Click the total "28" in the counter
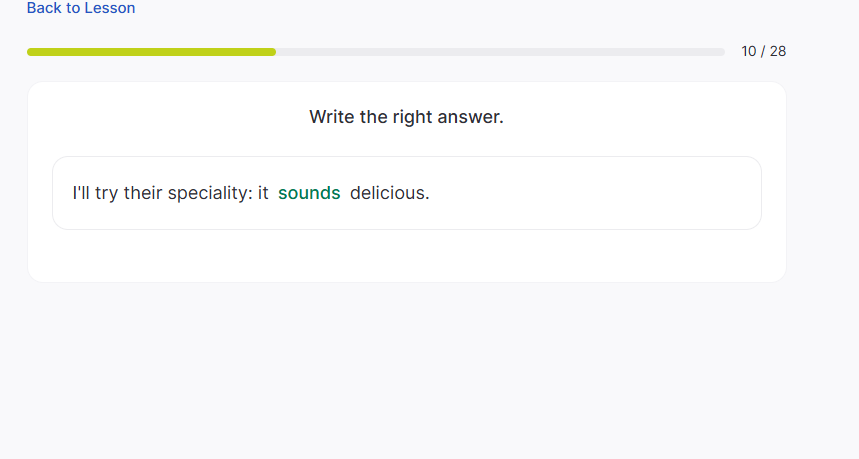The image size is (859, 459). click(777, 51)
